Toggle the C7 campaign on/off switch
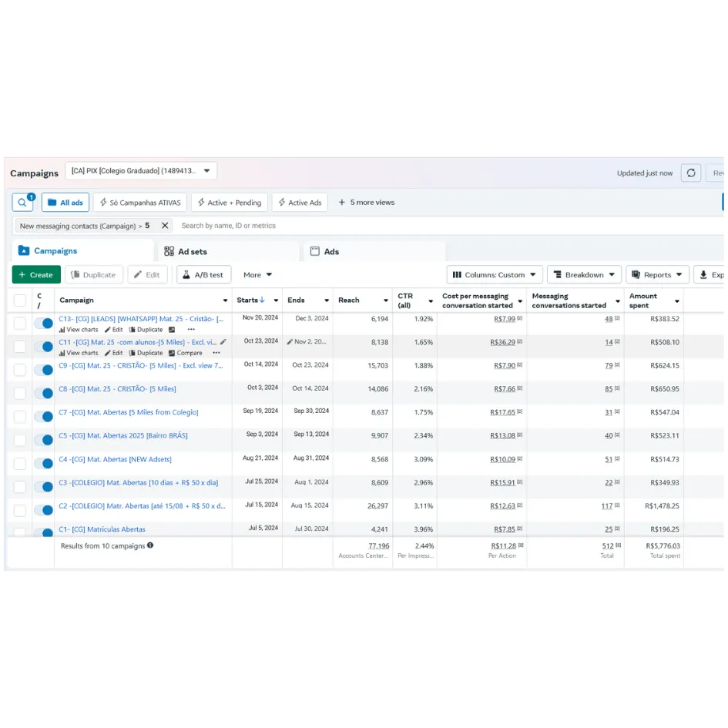The width and height of the screenshot is (728, 728). 44,417
